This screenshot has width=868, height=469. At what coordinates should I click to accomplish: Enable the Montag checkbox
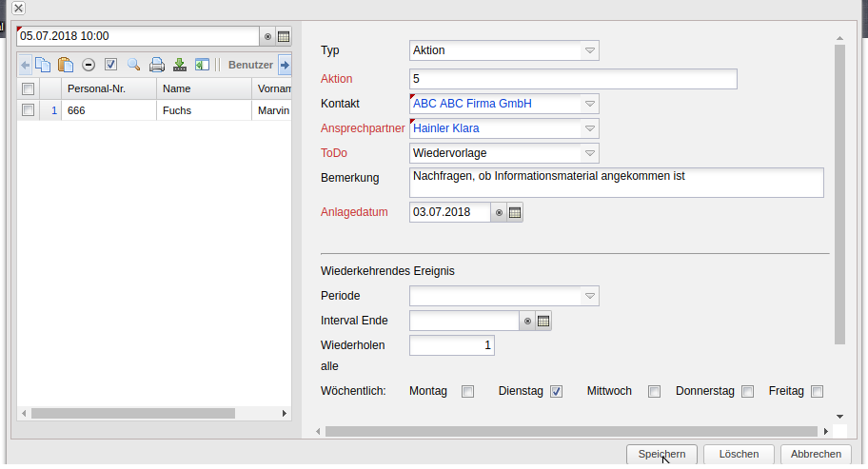pyautogui.click(x=467, y=391)
